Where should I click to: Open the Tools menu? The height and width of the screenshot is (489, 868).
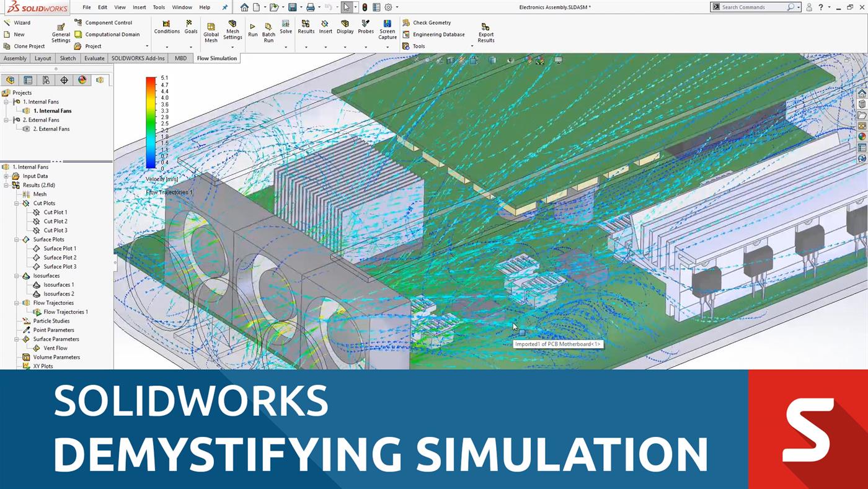click(159, 7)
